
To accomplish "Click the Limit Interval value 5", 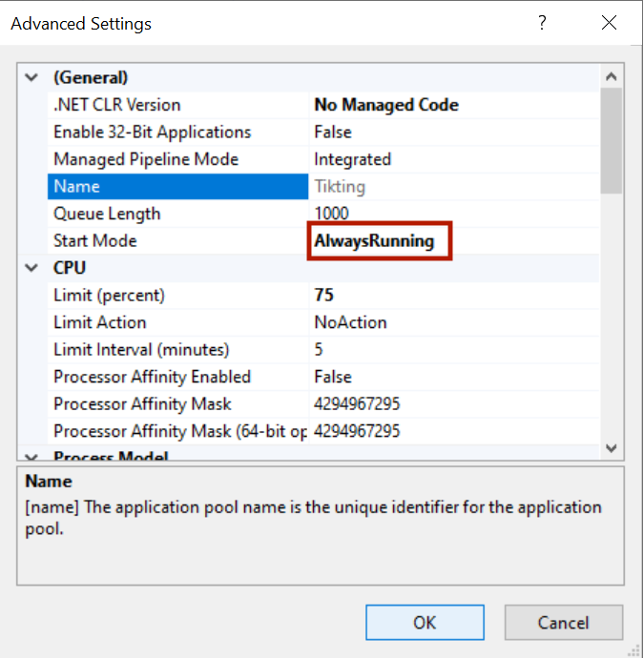I will click(x=319, y=350).
